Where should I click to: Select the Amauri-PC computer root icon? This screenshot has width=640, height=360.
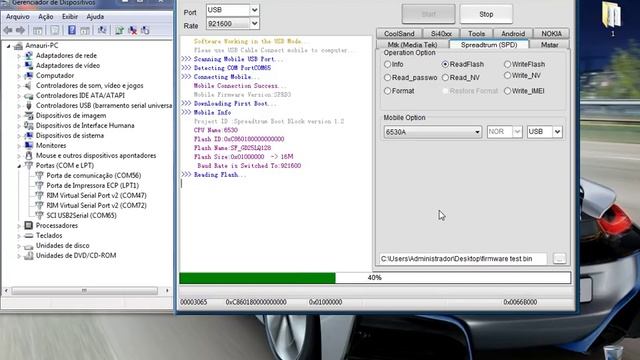pos(18,45)
